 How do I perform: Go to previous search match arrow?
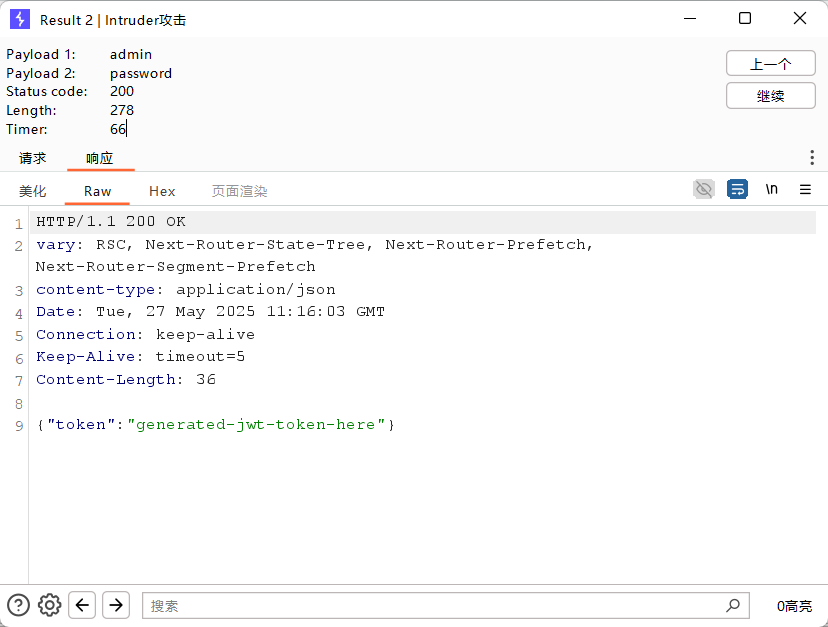click(x=83, y=604)
